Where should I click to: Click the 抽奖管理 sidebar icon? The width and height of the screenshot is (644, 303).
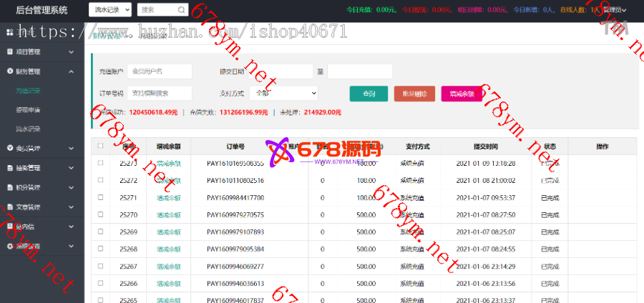9,168
